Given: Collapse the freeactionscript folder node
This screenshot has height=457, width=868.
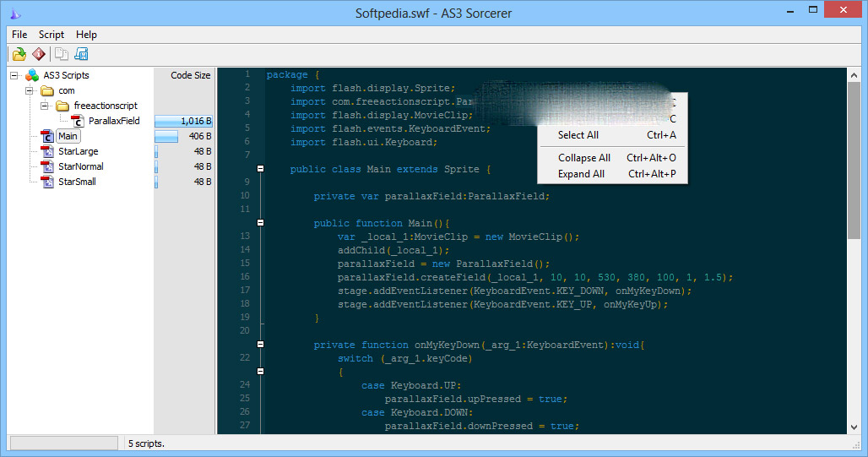Looking at the screenshot, I should (44, 106).
